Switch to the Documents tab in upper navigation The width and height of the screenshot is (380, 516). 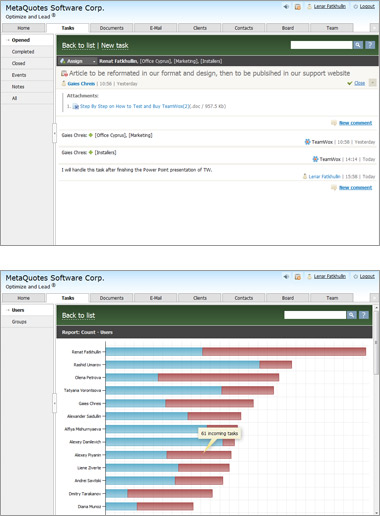click(x=112, y=28)
